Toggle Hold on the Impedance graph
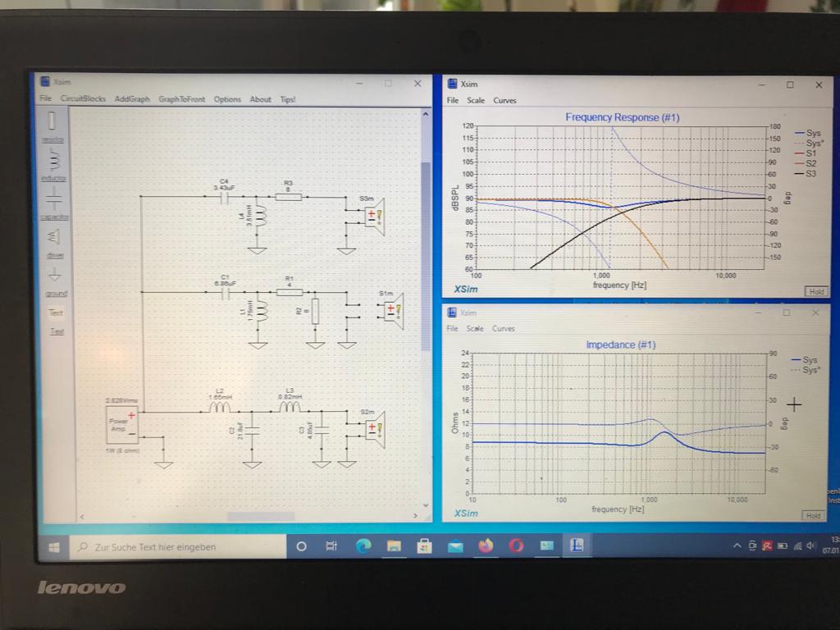Screen dimensions: 840x630 [812, 515]
